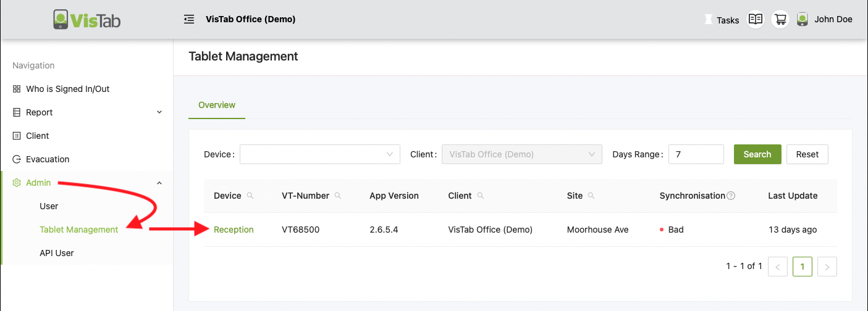Click the Synchronisation help question icon

point(731,196)
